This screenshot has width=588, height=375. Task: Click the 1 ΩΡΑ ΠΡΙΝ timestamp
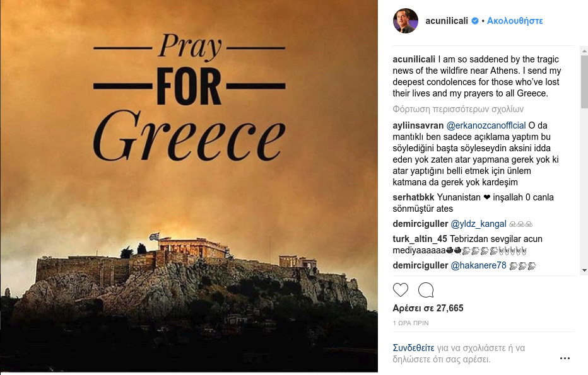tap(411, 323)
